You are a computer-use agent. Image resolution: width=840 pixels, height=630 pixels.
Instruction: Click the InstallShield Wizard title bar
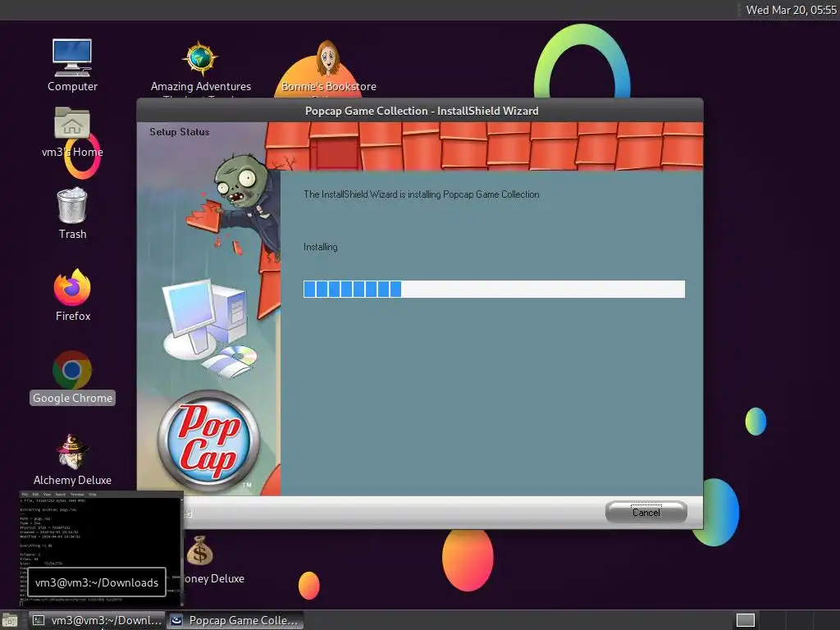coord(420,111)
